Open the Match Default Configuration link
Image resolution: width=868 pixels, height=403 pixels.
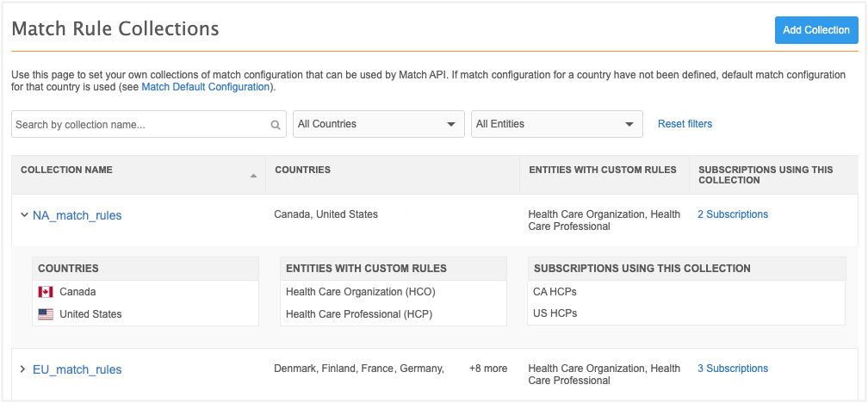pyautogui.click(x=206, y=87)
